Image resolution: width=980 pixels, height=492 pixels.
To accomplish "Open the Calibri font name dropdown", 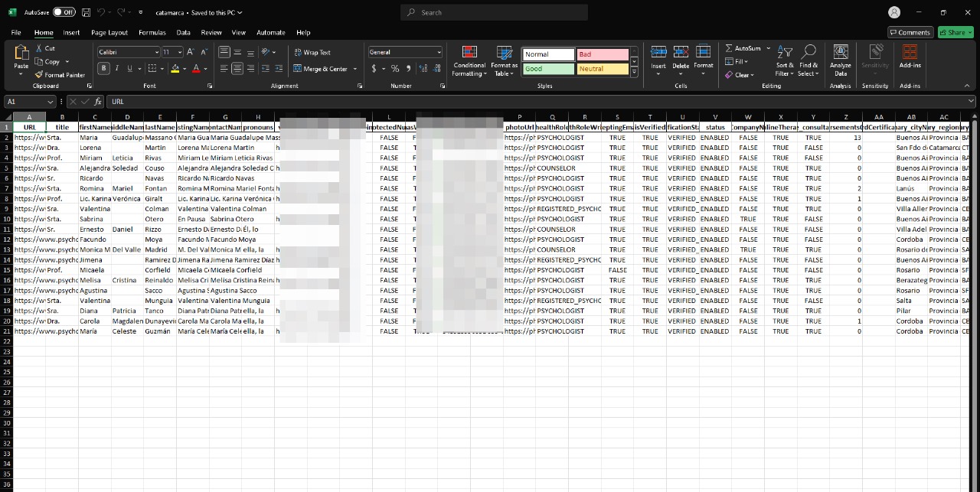I will click(156, 52).
